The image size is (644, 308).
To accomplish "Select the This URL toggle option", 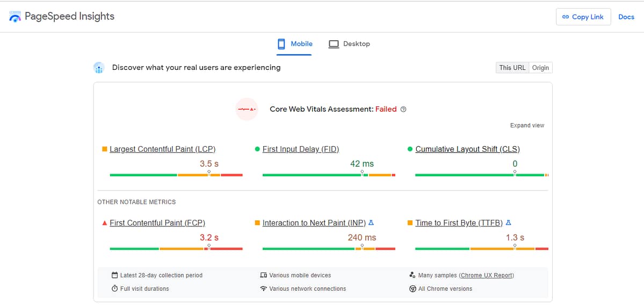I will [512, 68].
